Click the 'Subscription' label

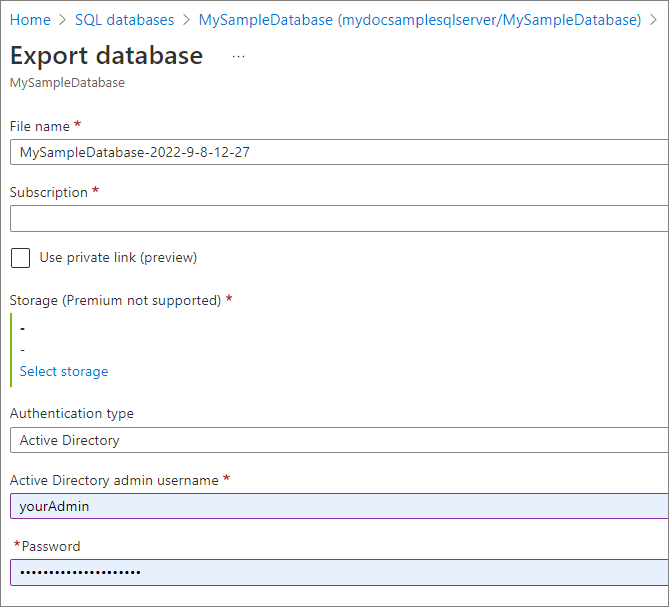click(x=49, y=192)
